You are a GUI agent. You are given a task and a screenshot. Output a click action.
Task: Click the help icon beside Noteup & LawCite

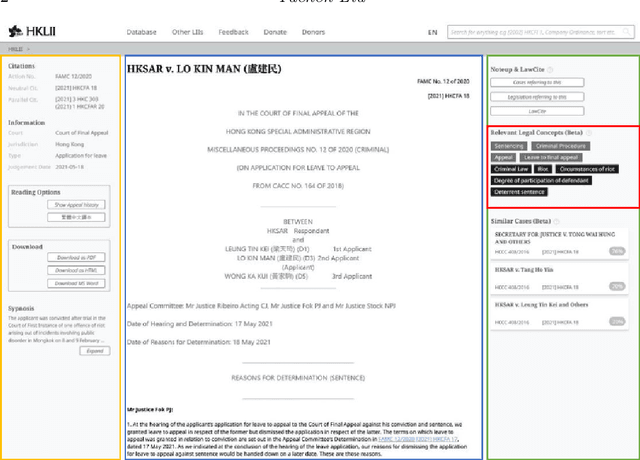(551, 70)
